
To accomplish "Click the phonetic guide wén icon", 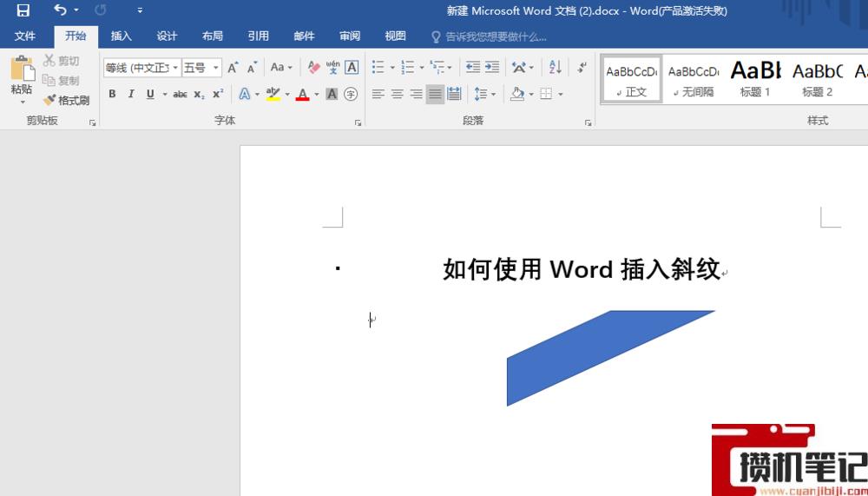I will tap(332, 68).
